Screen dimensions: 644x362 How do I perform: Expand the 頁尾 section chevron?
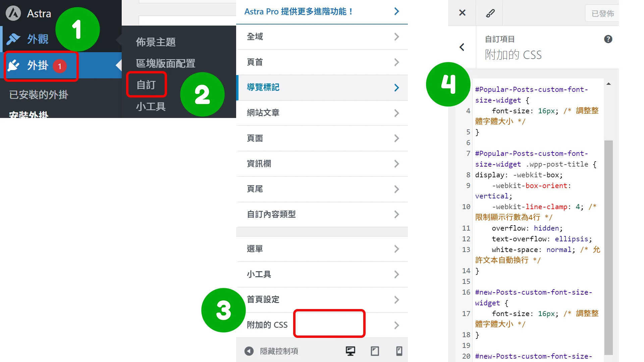(x=396, y=189)
